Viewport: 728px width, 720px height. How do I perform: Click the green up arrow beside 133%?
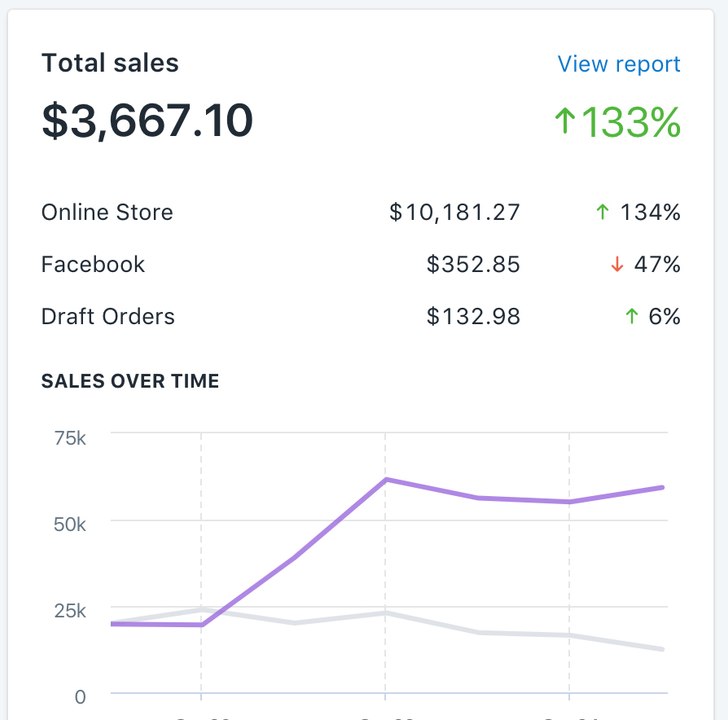565,120
